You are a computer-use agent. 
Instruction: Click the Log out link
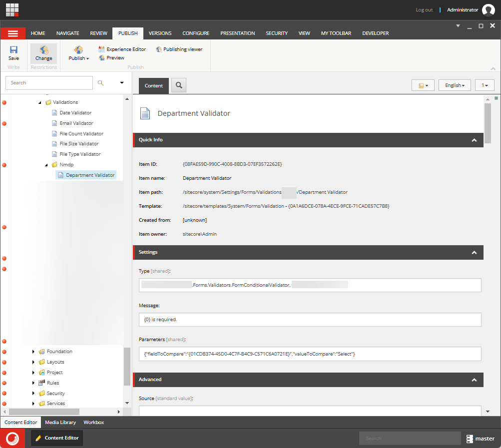coord(424,9)
